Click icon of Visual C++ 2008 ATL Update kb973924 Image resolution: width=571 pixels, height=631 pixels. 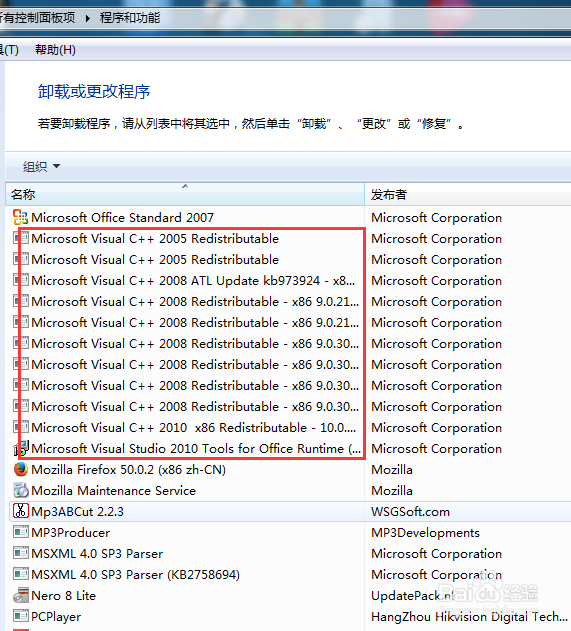pyautogui.click(x=21, y=280)
